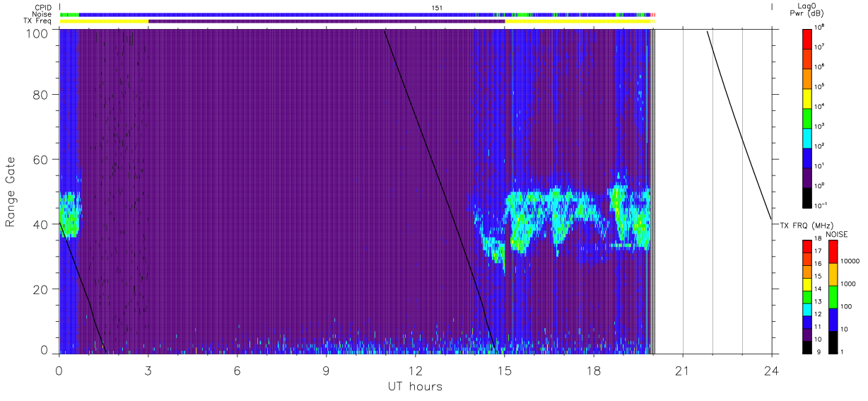
Task: Click the '40' tick on Range Gate axis
Action: tap(42, 224)
